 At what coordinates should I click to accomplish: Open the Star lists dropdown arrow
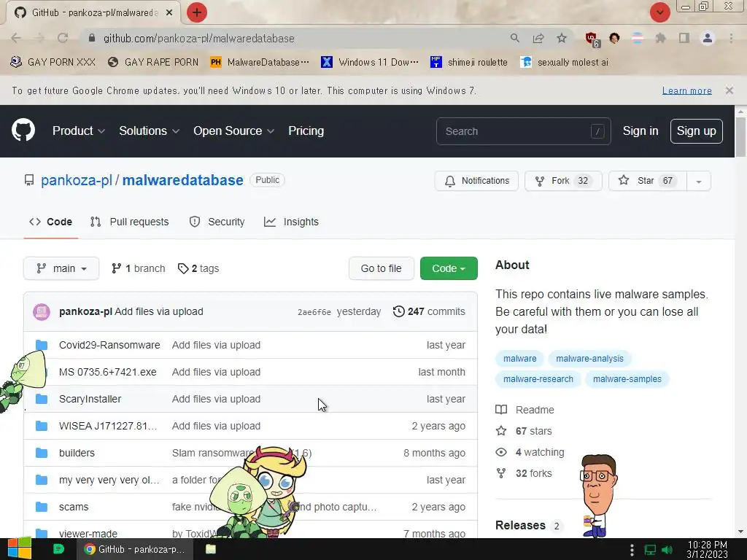pyautogui.click(x=698, y=181)
